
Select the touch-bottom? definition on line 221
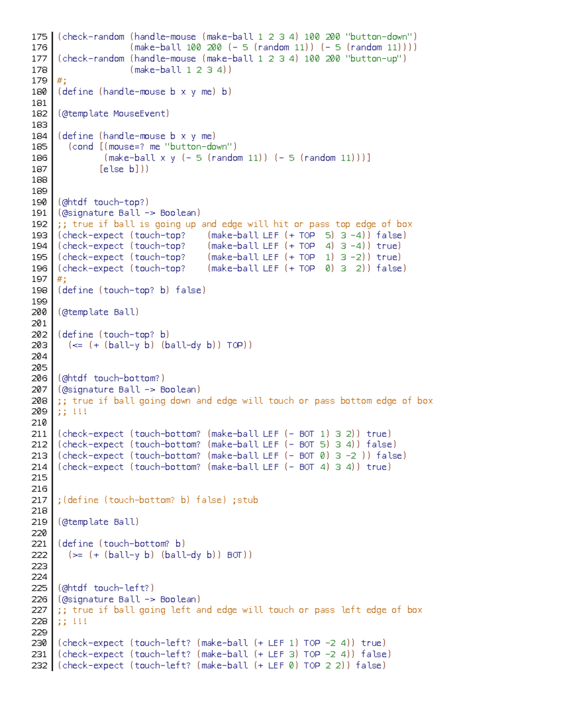(120, 543)
